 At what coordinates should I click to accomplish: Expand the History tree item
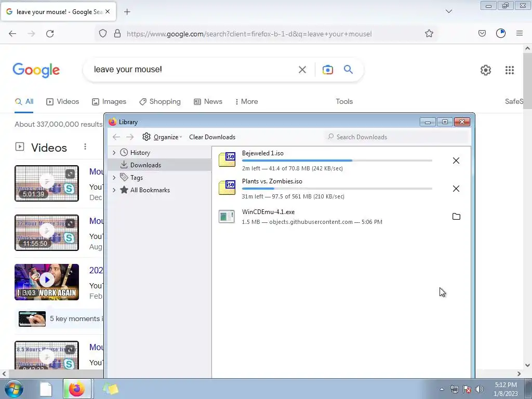pyautogui.click(x=114, y=153)
